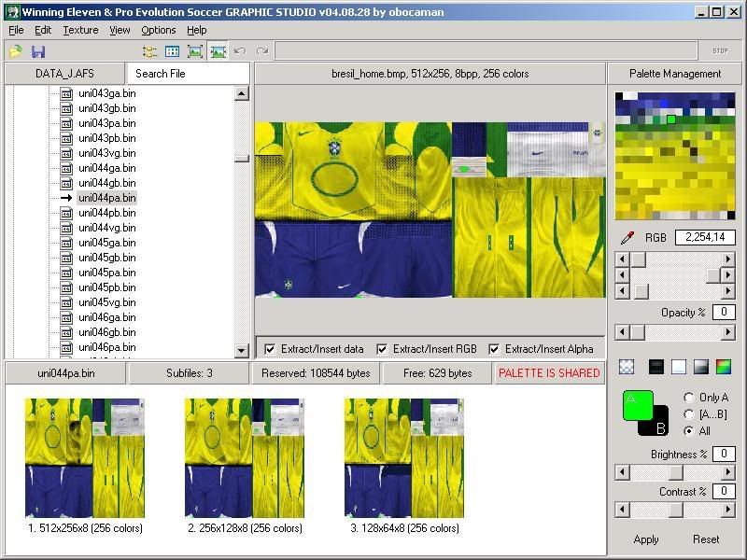747x560 pixels.
Task: Click the Brightness % input field
Action: tap(723, 454)
